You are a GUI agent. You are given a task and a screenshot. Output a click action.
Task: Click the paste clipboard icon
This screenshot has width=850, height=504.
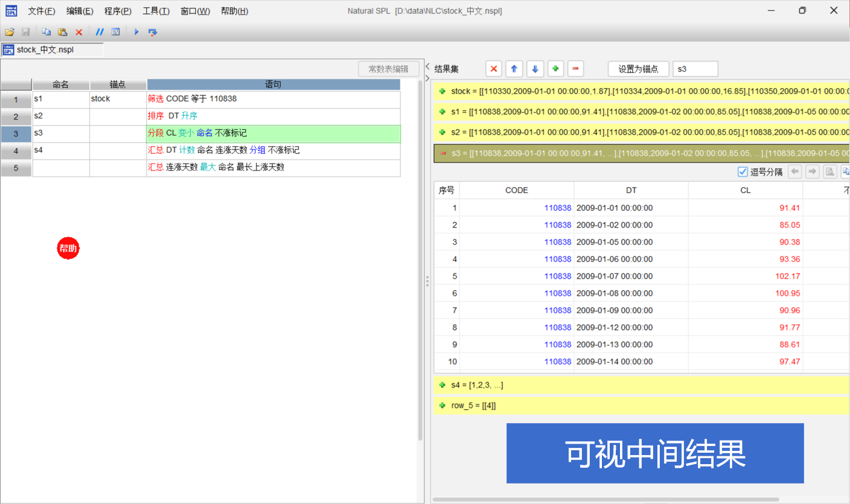pos(62,32)
